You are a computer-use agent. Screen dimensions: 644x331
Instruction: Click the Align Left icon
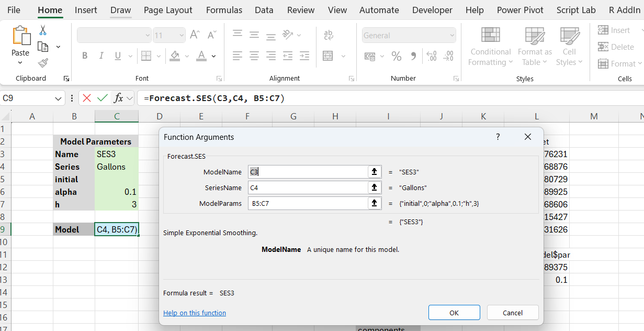[x=238, y=56]
